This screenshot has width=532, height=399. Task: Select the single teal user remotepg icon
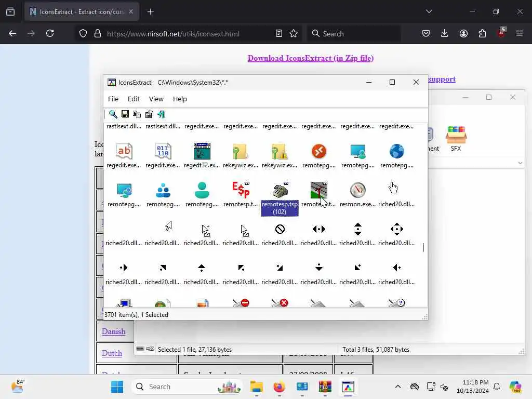(202, 190)
